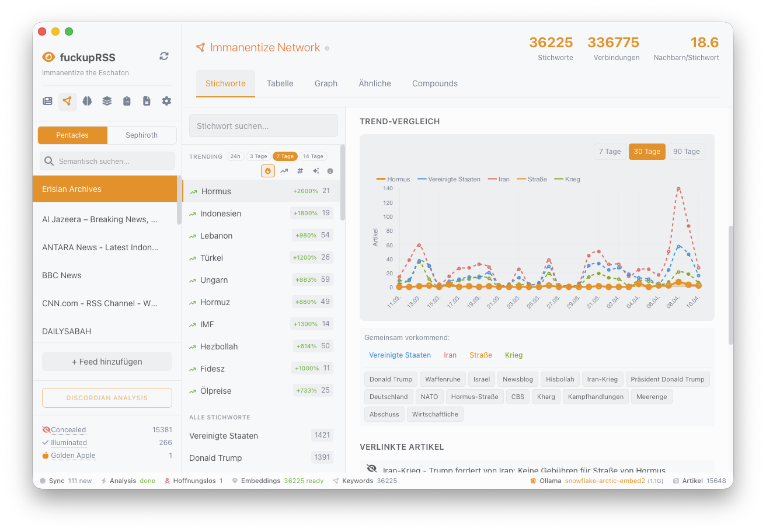The width and height of the screenshot is (766, 532).
Task: Refresh feeds with the sync arrows icon
Action: point(163,56)
